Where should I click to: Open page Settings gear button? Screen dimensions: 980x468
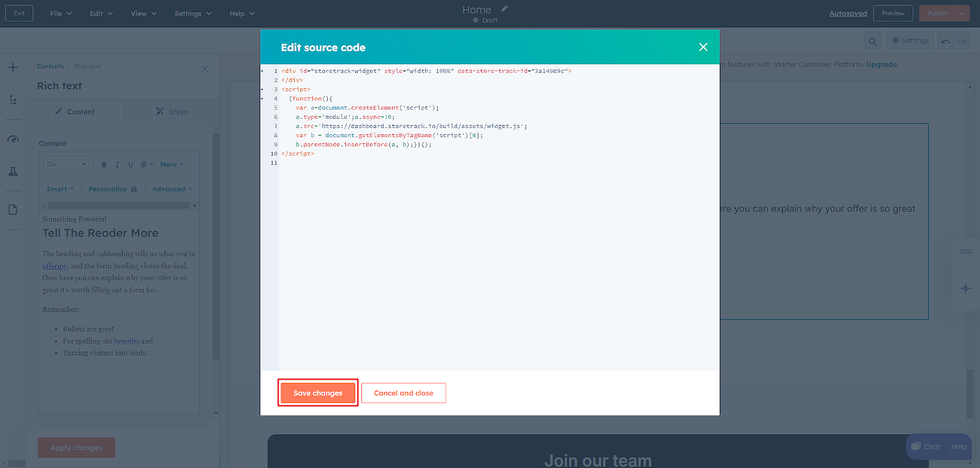click(910, 40)
